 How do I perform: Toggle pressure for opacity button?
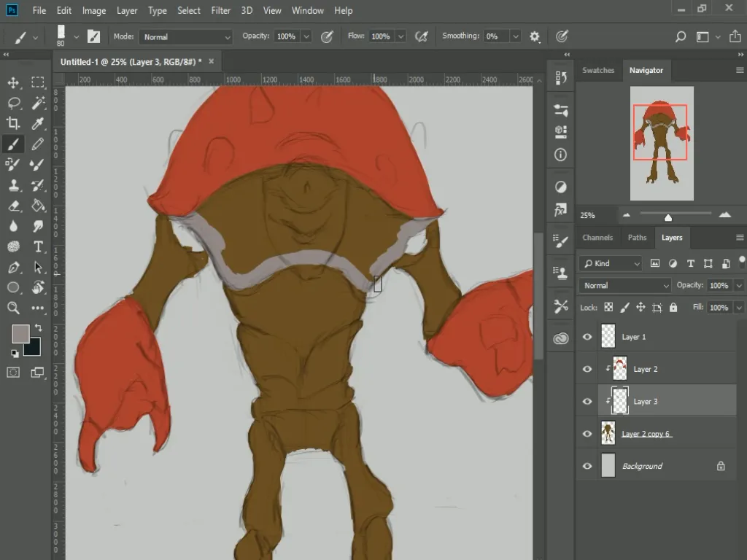click(x=327, y=36)
